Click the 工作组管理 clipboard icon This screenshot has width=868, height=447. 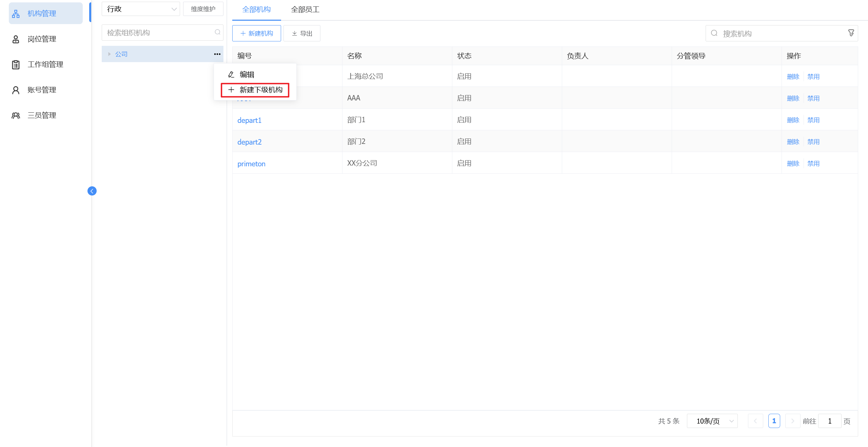[16, 64]
